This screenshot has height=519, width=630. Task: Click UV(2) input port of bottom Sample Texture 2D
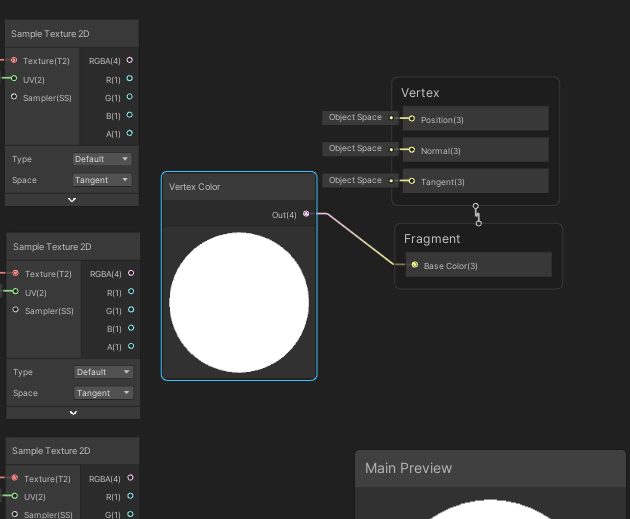tap(15, 496)
